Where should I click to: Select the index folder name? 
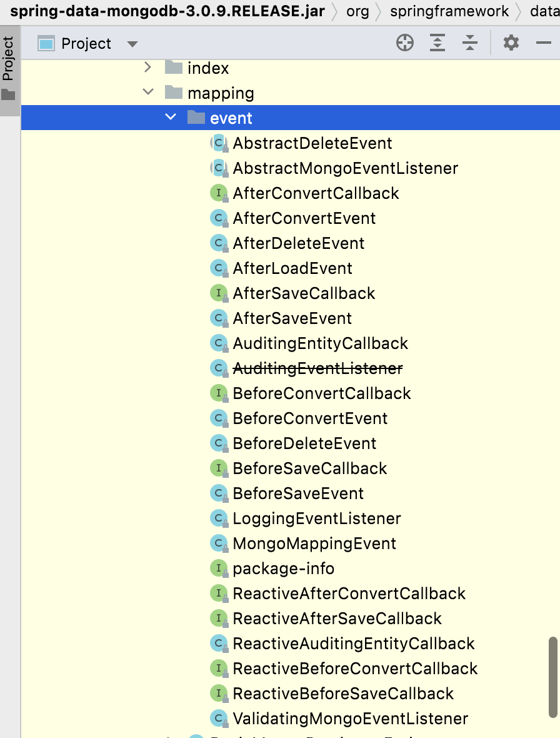(x=208, y=68)
